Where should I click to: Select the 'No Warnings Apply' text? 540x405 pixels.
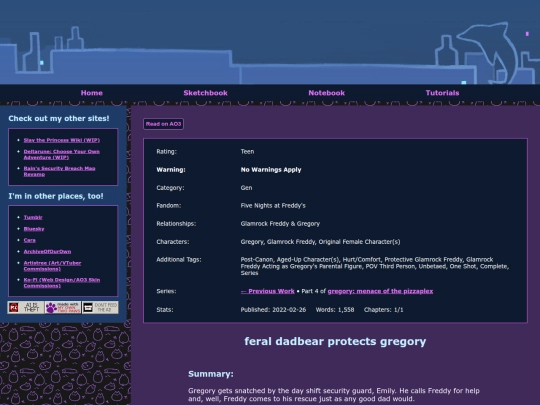click(x=271, y=170)
